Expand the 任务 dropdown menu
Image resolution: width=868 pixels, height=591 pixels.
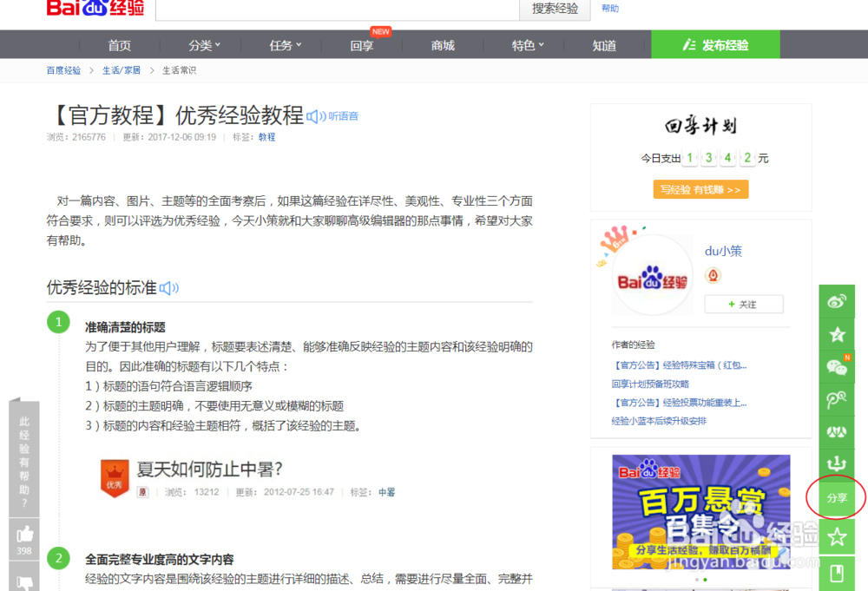285,45
